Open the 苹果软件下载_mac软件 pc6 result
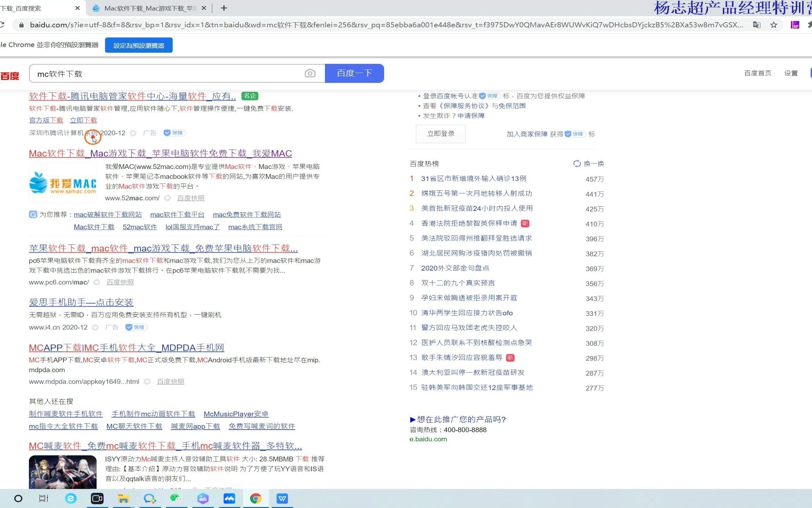This screenshot has height=508, width=812. point(163,248)
